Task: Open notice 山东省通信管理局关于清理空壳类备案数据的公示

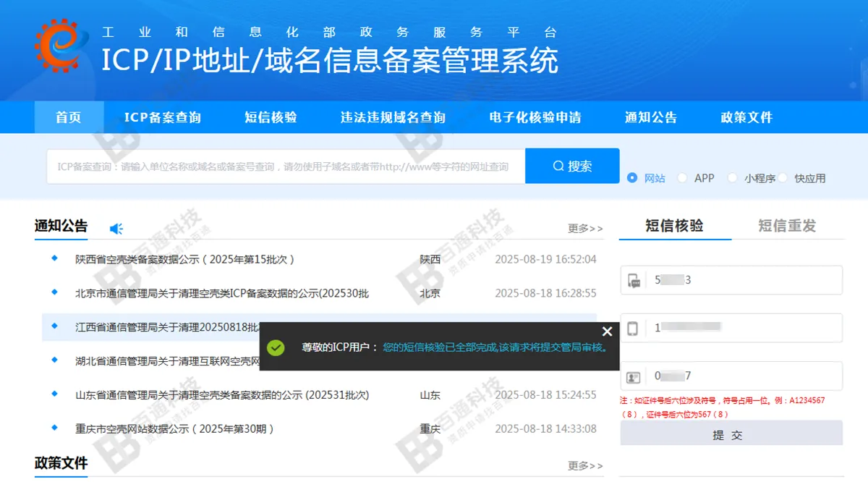Action: pyautogui.click(x=222, y=395)
